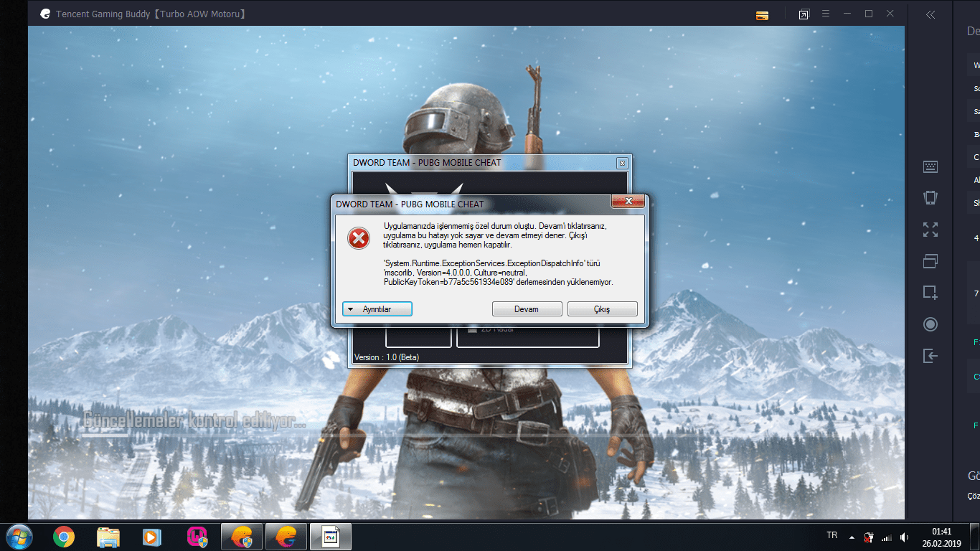Image resolution: width=980 pixels, height=551 pixels.
Task: Open the orange card icon in title bar
Action: (x=763, y=15)
